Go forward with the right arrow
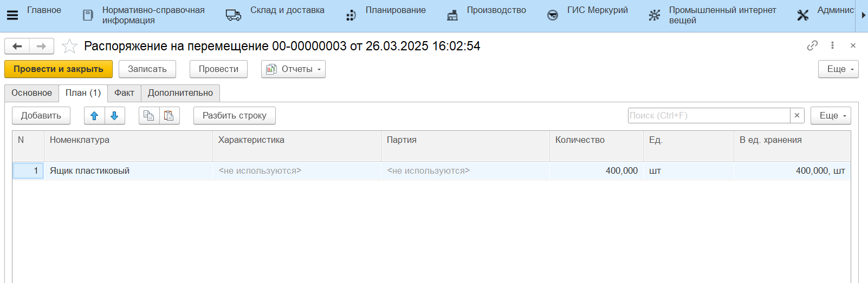Image resolution: width=868 pixels, height=283 pixels. (x=42, y=47)
